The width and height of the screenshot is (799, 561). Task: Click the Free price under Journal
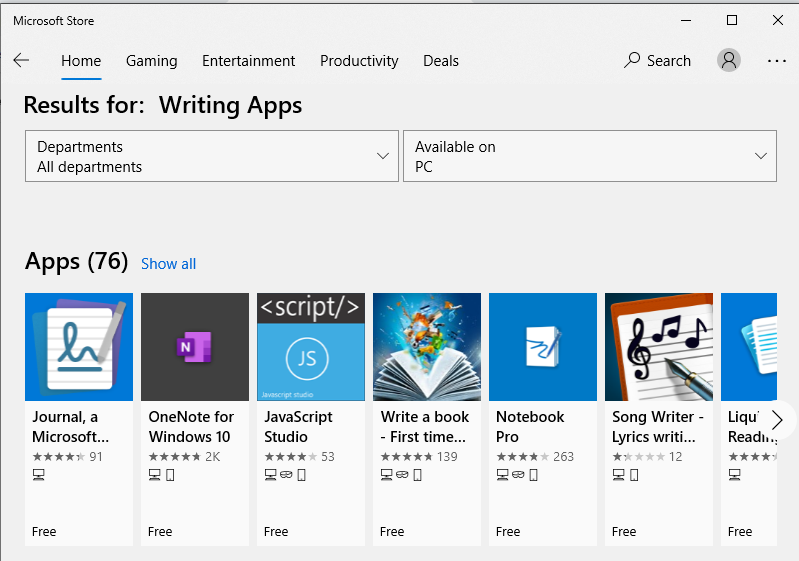44,531
